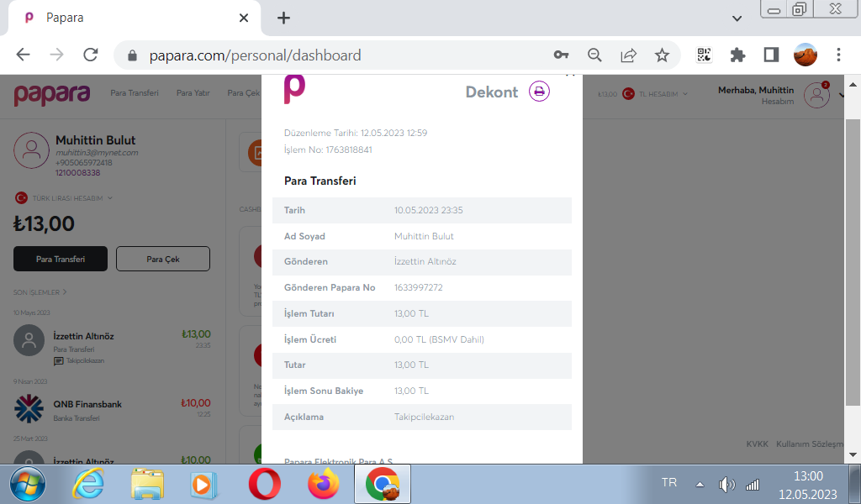
Task: Reload the Papara page
Action: coord(91,55)
